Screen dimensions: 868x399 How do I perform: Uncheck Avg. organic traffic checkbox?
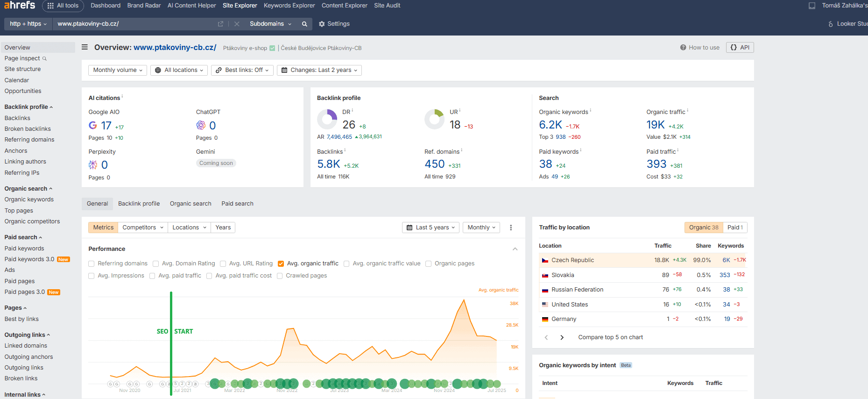click(281, 264)
